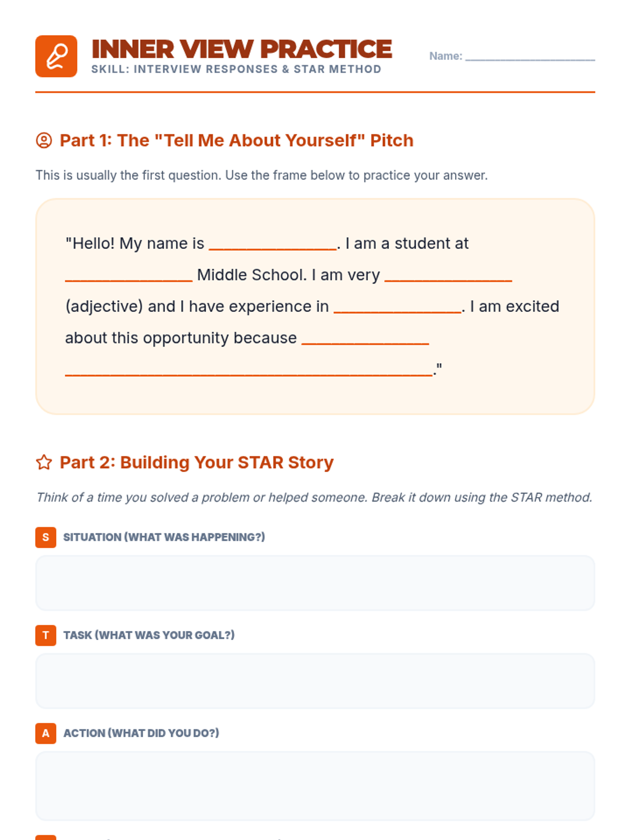630x840 pixels.
Task: Click the orange microphone logo icon
Action: click(x=56, y=56)
